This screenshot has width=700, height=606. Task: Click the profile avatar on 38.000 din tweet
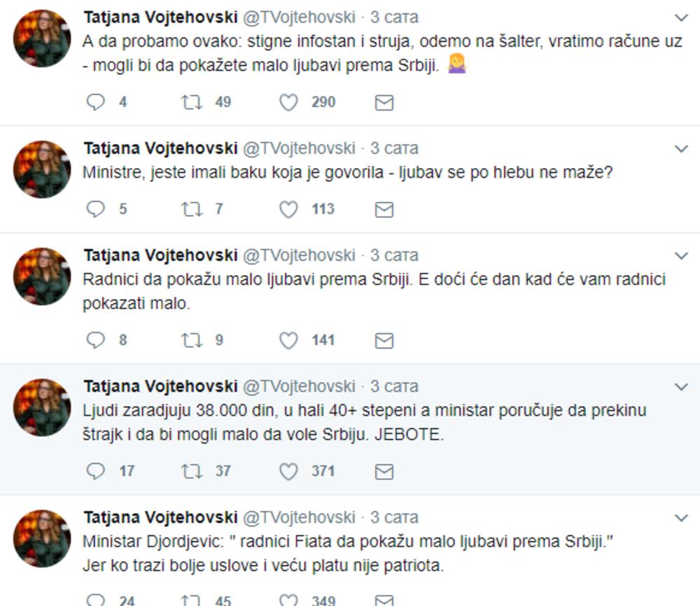pos(42,407)
